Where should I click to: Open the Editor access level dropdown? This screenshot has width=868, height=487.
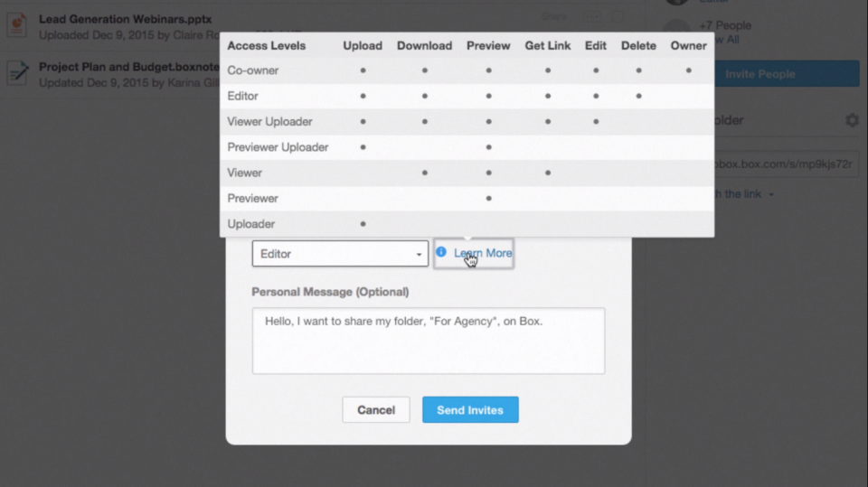[x=340, y=254]
